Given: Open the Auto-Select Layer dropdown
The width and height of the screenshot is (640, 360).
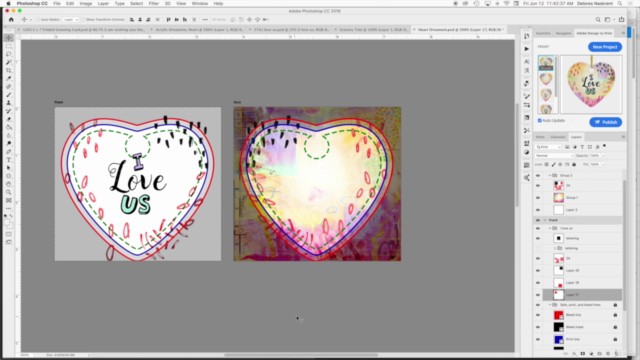Looking at the screenshot, I should tap(71, 20).
